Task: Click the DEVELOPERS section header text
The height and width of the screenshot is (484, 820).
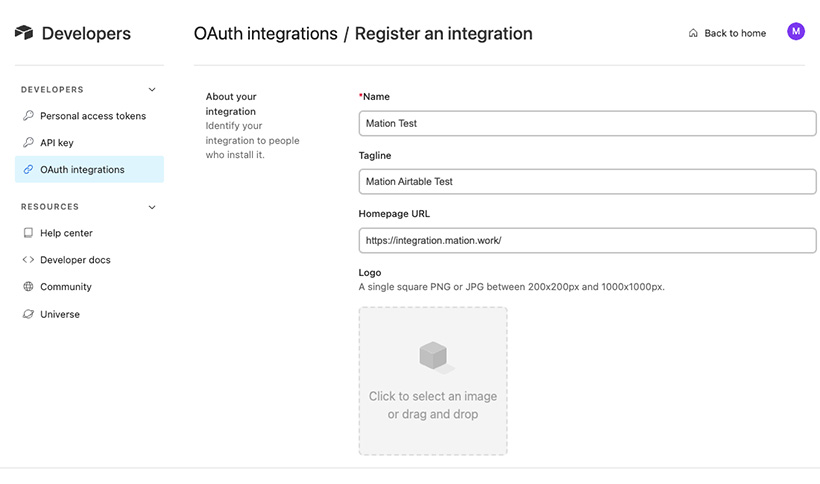Action: 52,89
